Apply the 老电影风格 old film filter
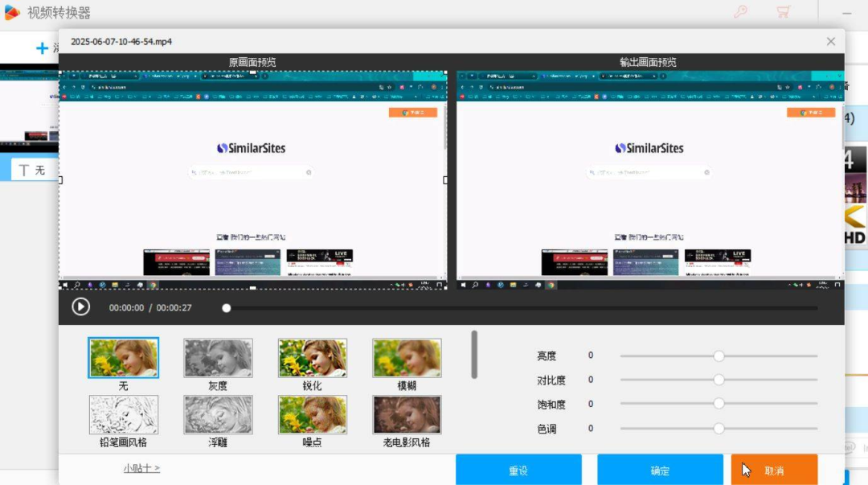 (x=407, y=414)
